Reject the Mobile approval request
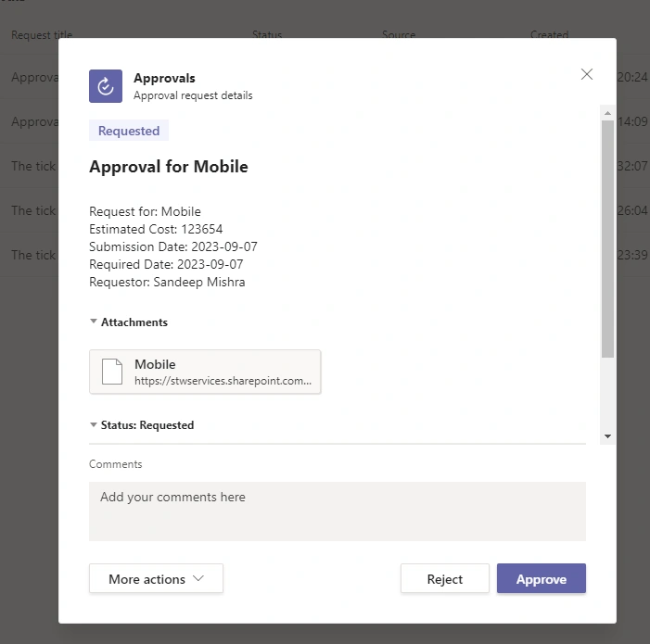 445,578
